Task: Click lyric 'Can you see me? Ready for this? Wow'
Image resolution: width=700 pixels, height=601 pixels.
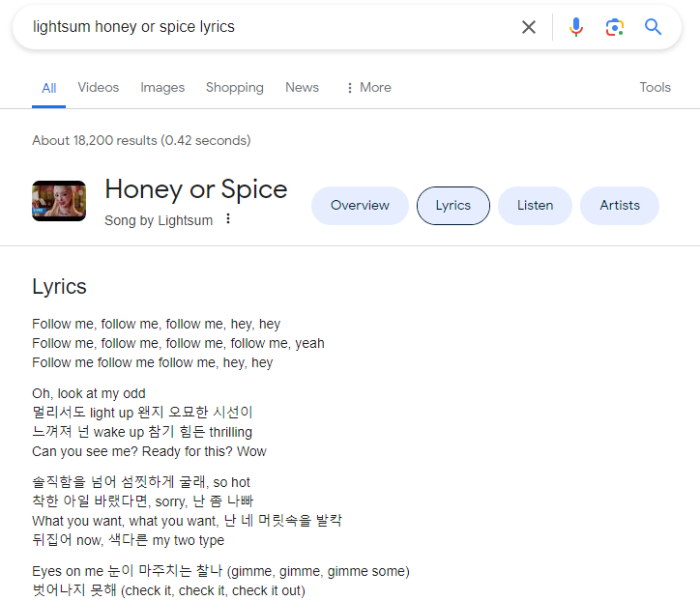Action: point(149,451)
